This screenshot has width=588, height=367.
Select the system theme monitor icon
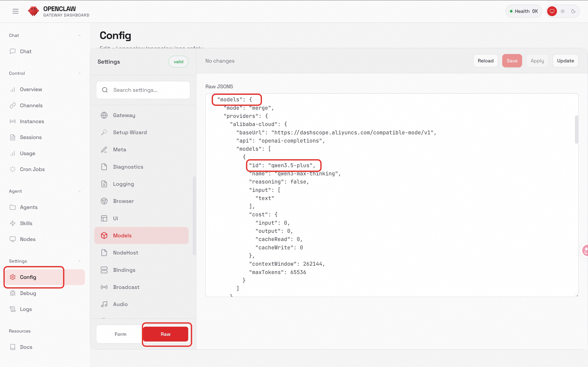552,11
